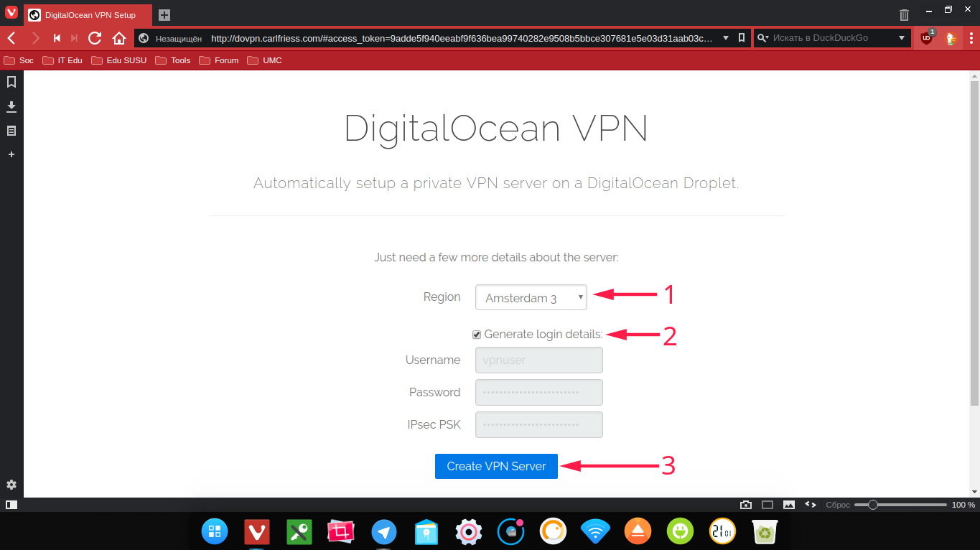
Task: Open Telegram from the dock
Action: (x=384, y=531)
